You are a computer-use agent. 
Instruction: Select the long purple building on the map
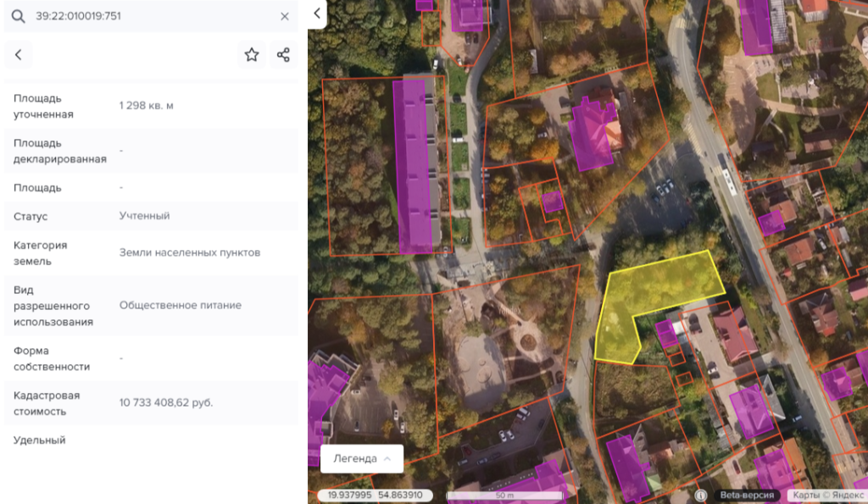(x=414, y=166)
